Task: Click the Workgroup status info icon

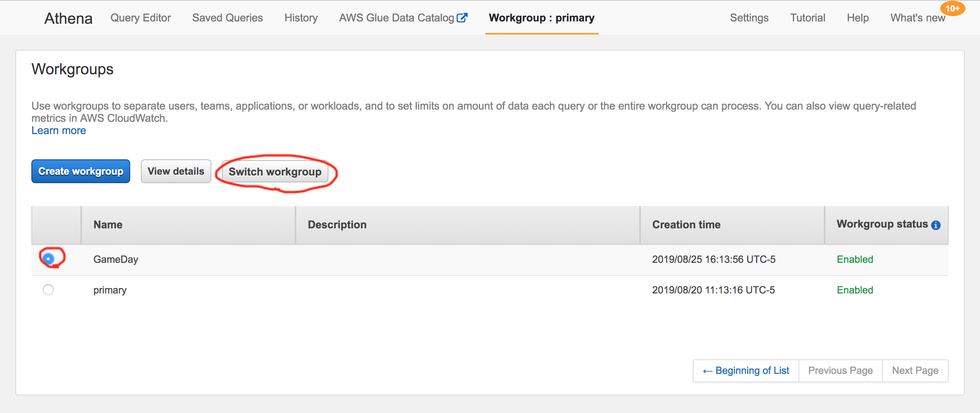Action: [936, 225]
